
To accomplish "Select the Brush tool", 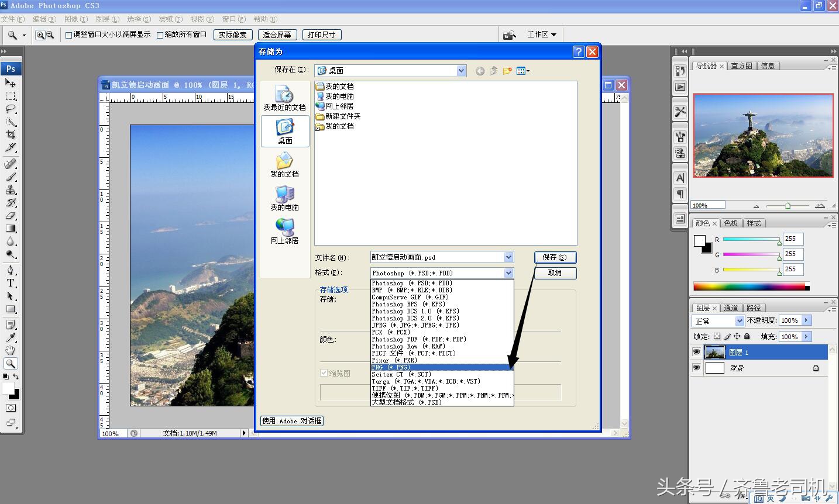I will 11,177.
